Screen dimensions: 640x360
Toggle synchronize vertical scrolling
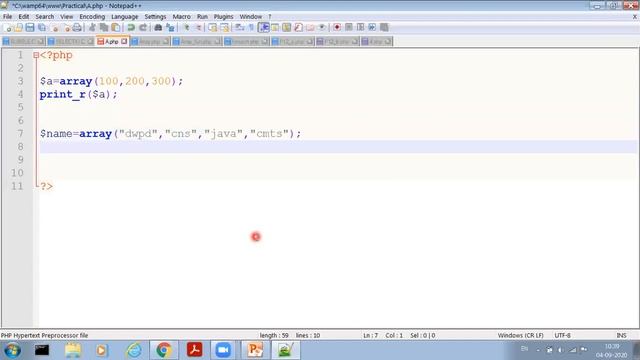(x=213, y=27)
